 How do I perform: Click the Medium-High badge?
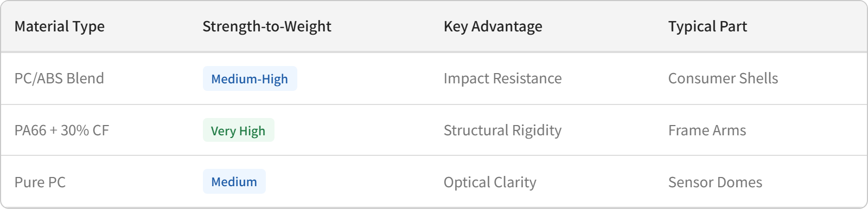tap(250, 78)
